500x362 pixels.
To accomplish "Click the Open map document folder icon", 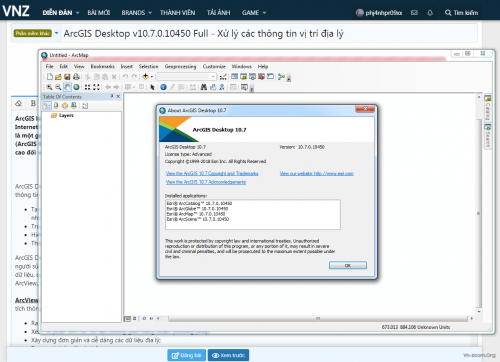I will [x=58, y=77].
